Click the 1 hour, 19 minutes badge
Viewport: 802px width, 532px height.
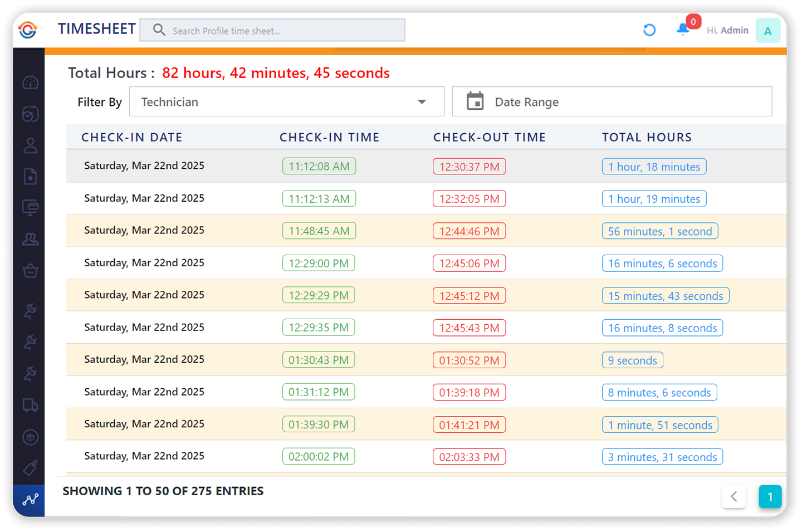point(654,199)
